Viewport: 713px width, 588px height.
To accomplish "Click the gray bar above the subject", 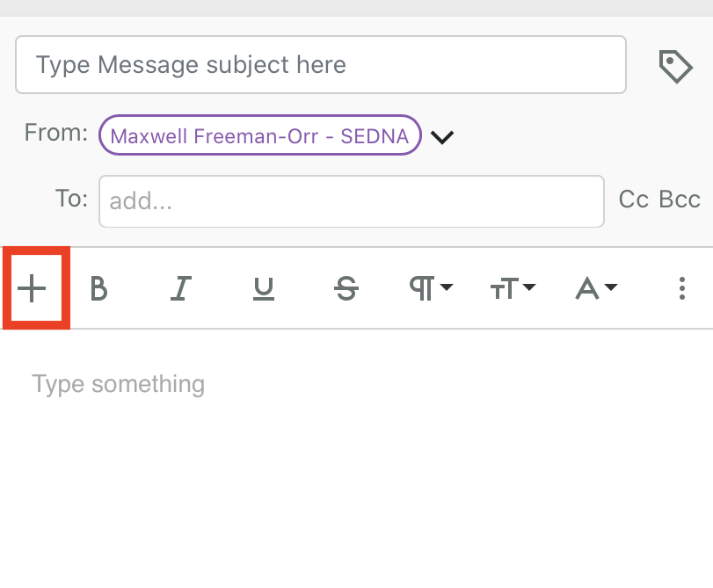I will [356, 8].
